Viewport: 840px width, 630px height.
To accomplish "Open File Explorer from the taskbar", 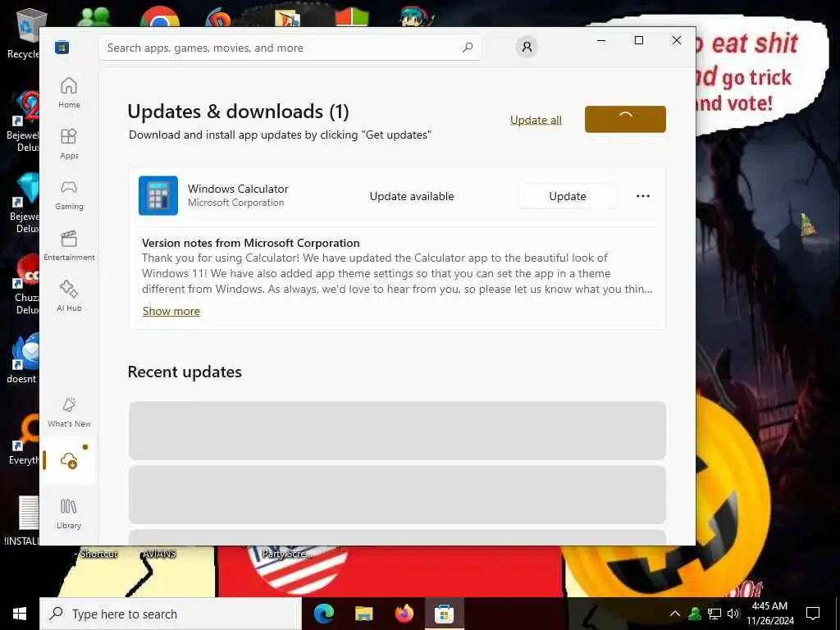I will tap(363, 614).
